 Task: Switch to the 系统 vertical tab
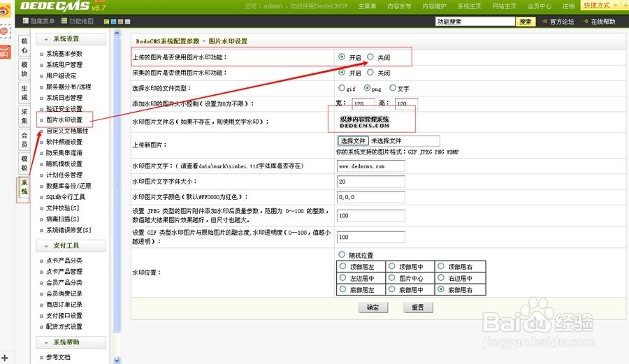(24, 187)
